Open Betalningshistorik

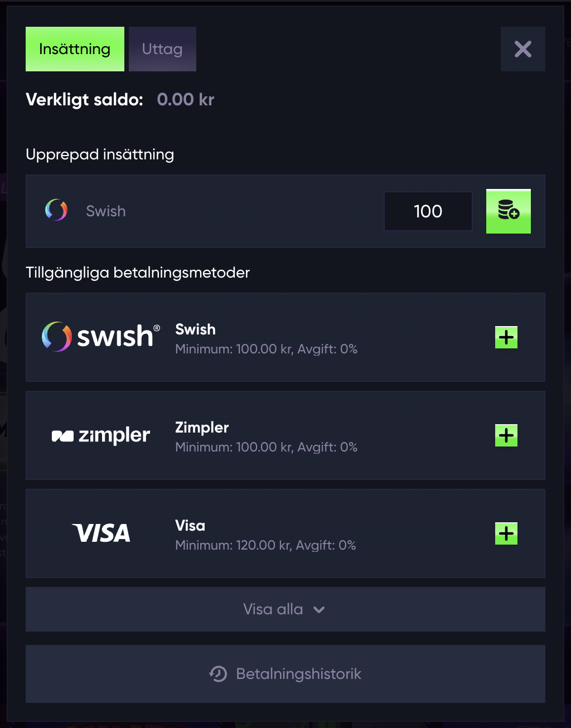[x=285, y=674]
